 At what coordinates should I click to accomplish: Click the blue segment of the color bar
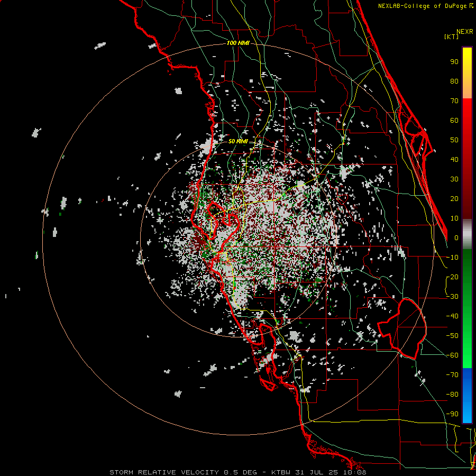(x=467, y=396)
